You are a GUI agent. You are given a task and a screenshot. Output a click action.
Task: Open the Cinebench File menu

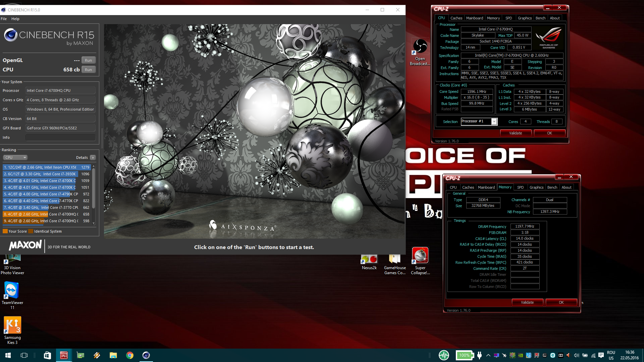coord(4,19)
